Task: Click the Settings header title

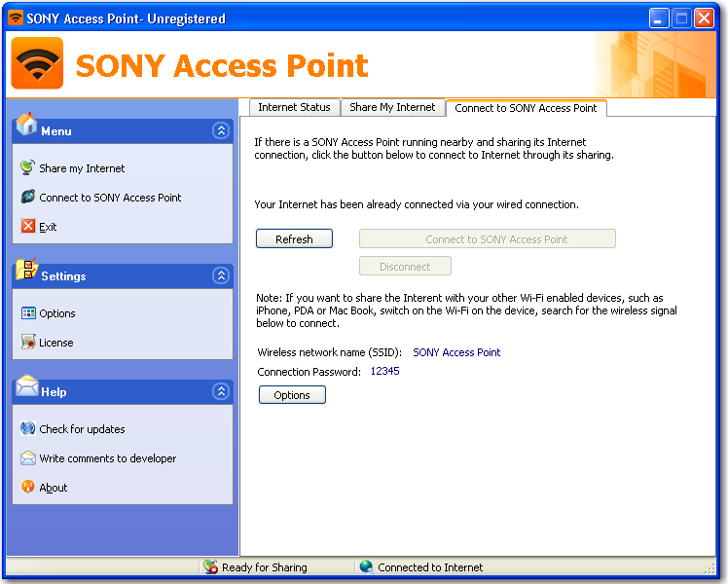Action: [63, 276]
